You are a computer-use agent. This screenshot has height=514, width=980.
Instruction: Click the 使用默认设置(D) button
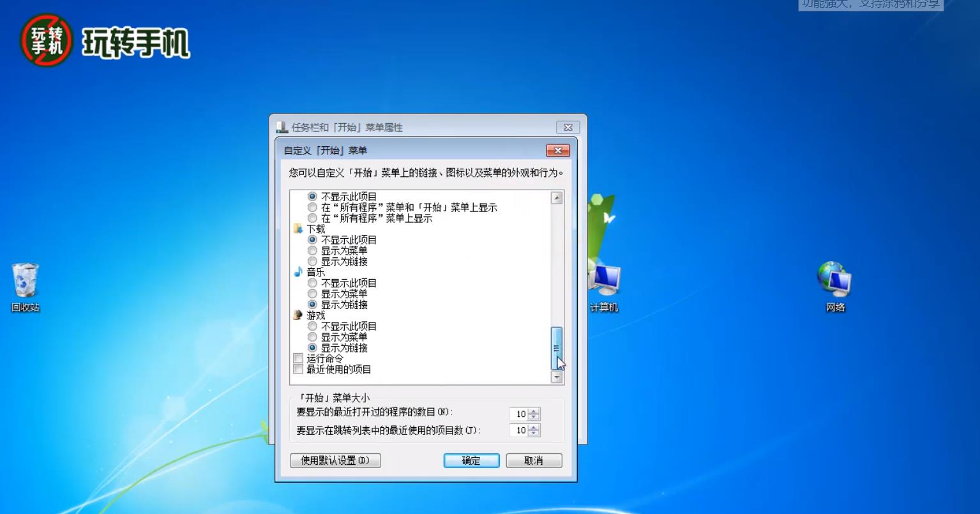click(x=335, y=460)
